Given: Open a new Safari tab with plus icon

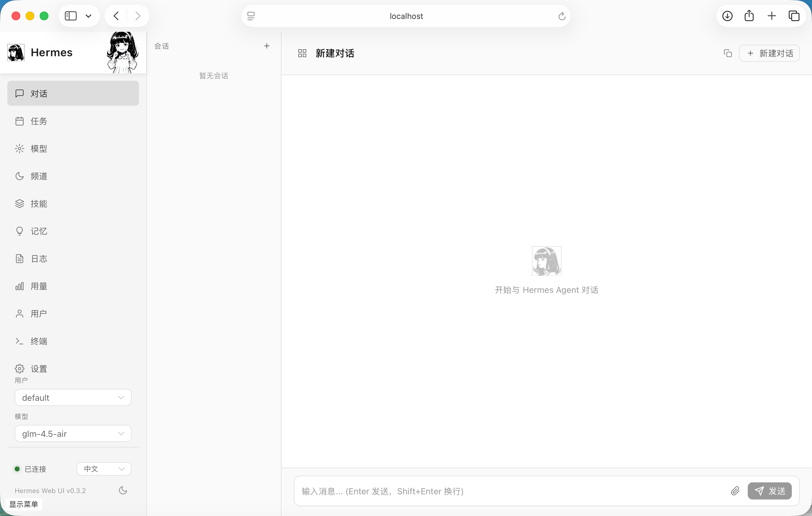Looking at the screenshot, I should pyautogui.click(x=772, y=16).
